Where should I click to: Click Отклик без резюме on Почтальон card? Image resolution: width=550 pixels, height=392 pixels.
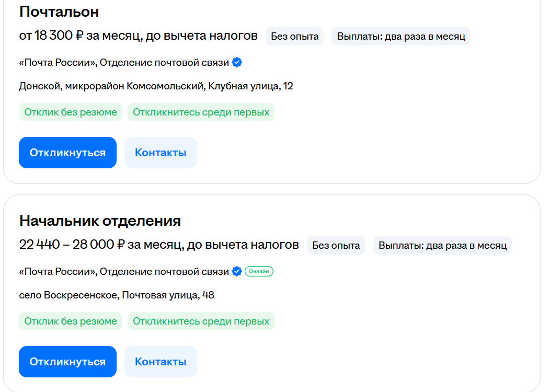pos(71,112)
